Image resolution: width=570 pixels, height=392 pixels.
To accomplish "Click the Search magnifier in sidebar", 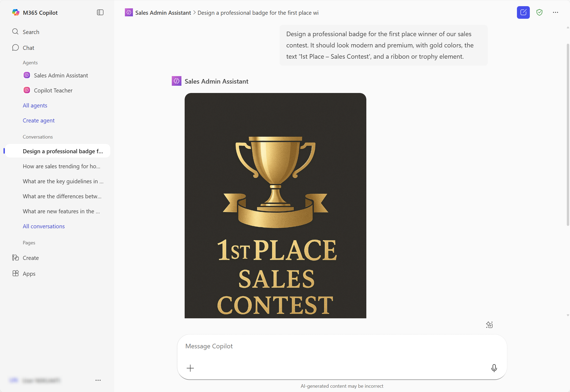I will (16, 32).
